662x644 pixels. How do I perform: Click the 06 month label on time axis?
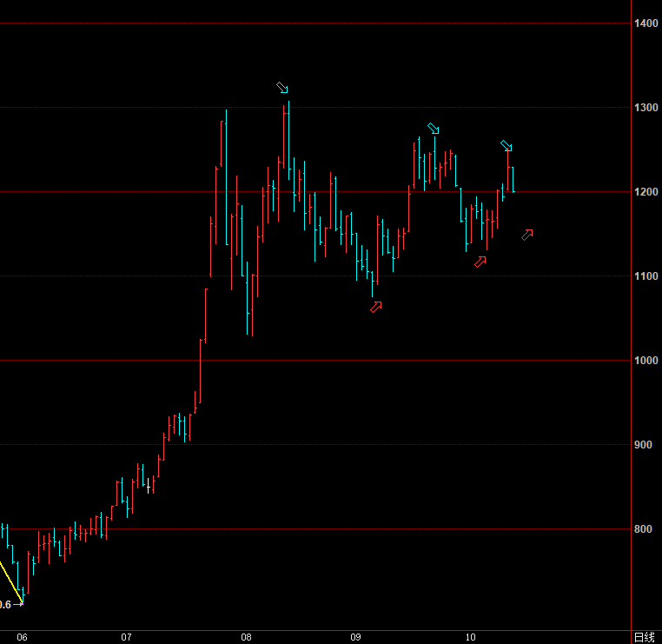click(x=22, y=637)
